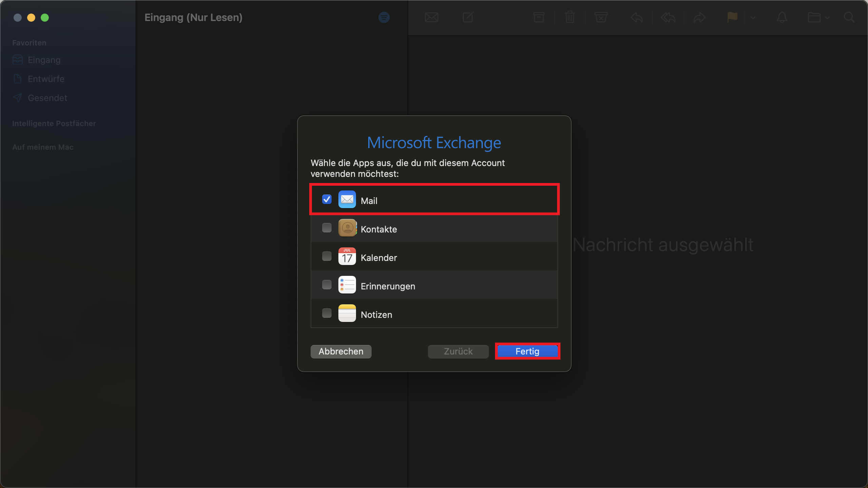Uncheck the Mail checkbox

tap(327, 199)
